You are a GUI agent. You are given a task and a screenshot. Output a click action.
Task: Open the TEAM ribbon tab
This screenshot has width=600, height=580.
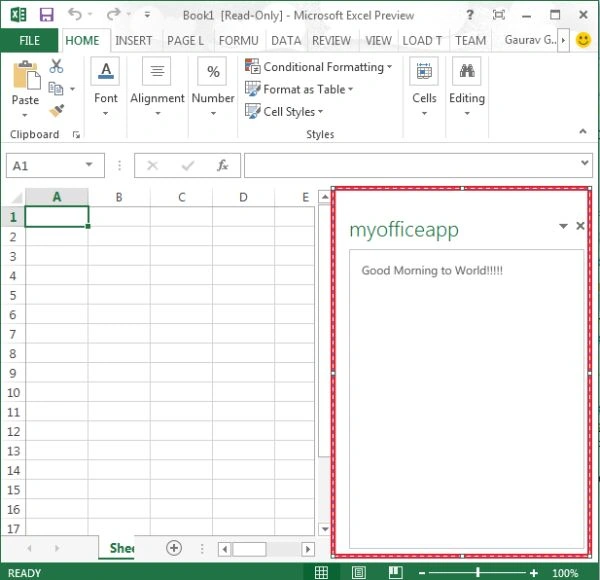470,40
